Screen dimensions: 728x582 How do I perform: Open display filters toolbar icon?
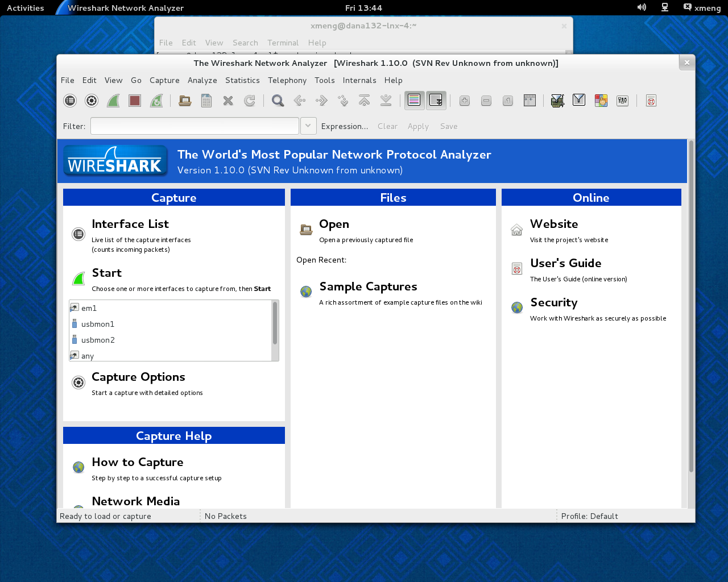[579, 101]
